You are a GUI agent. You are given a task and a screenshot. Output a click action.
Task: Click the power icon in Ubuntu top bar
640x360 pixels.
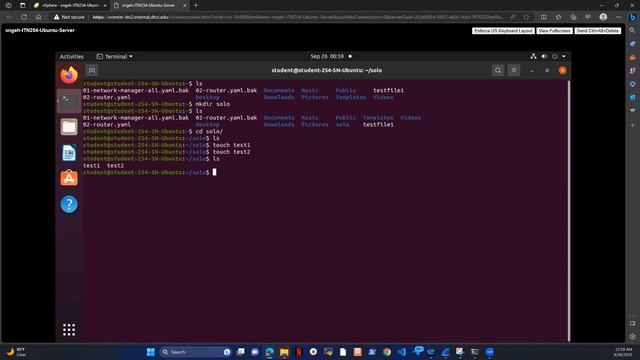[554, 56]
